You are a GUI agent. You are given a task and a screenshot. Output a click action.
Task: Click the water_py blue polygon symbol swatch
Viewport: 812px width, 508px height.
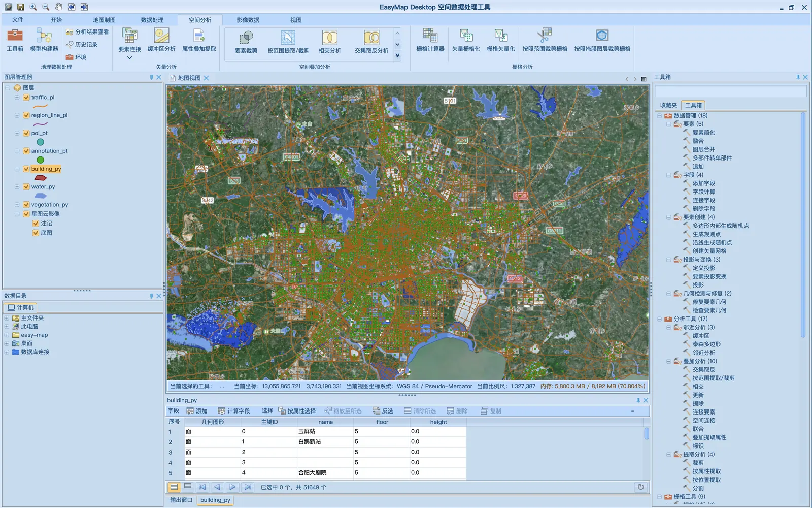tap(41, 196)
